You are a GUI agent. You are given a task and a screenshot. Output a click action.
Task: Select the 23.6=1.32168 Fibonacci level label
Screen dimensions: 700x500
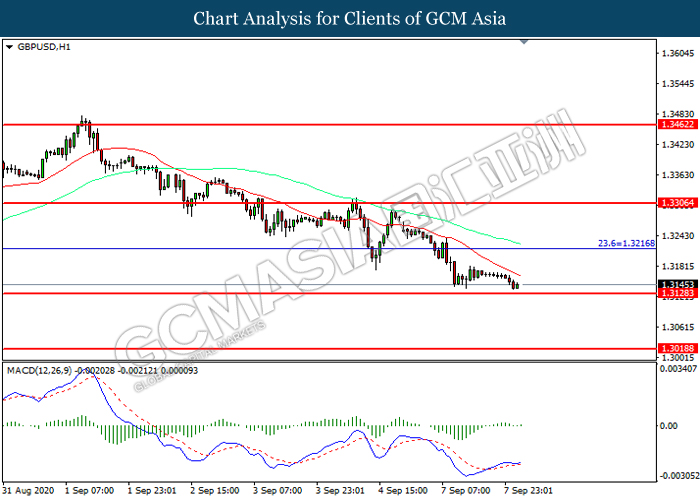coord(626,243)
